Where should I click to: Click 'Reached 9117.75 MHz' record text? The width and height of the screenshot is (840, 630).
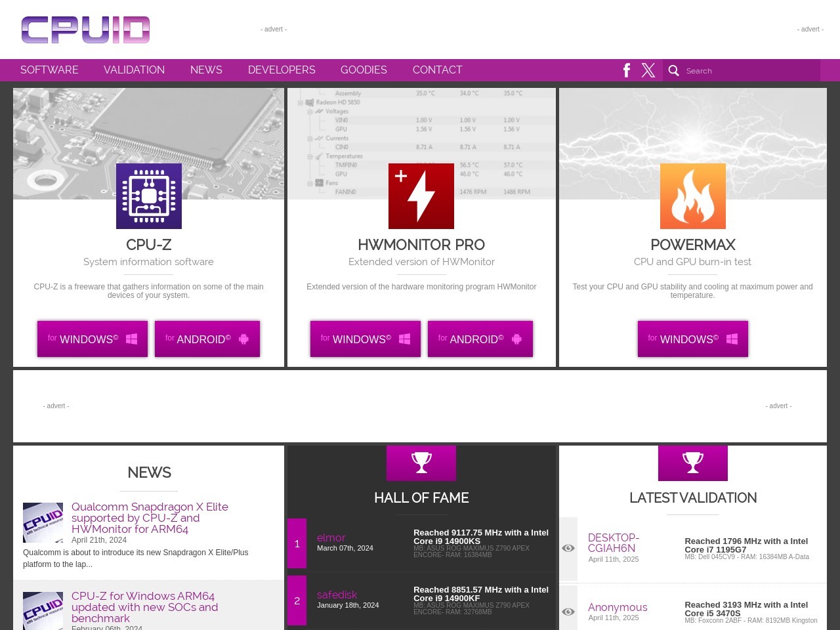click(481, 537)
